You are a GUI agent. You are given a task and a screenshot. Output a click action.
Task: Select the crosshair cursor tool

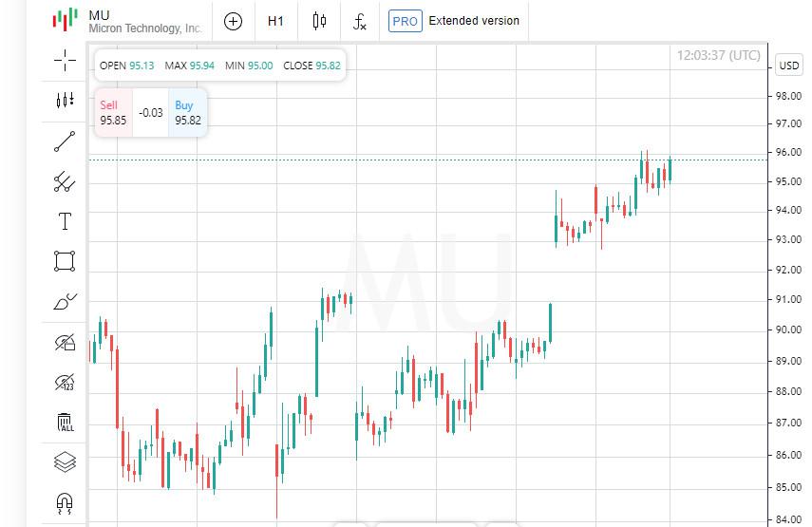pos(66,60)
